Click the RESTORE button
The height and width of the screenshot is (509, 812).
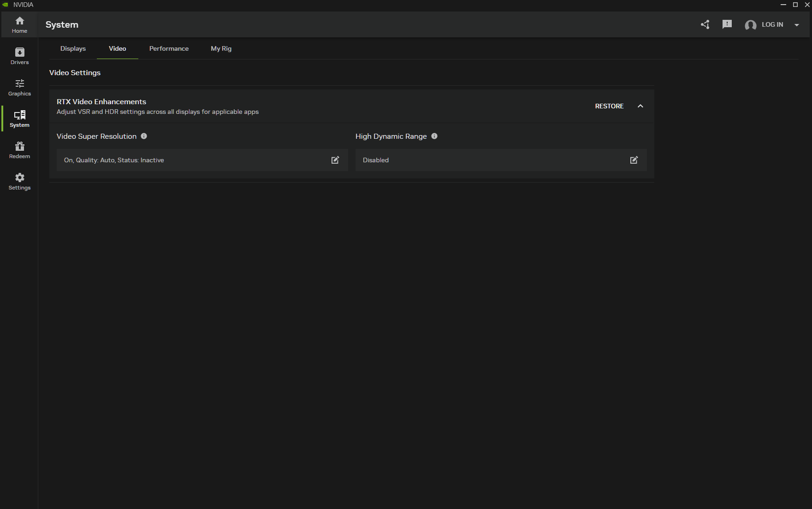click(x=609, y=106)
